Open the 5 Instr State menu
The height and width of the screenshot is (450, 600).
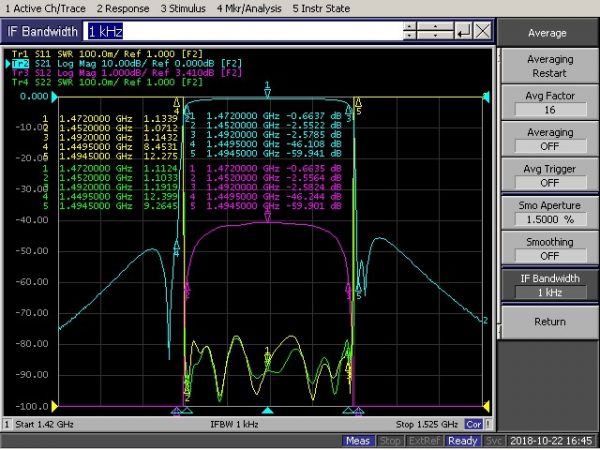tap(321, 8)
